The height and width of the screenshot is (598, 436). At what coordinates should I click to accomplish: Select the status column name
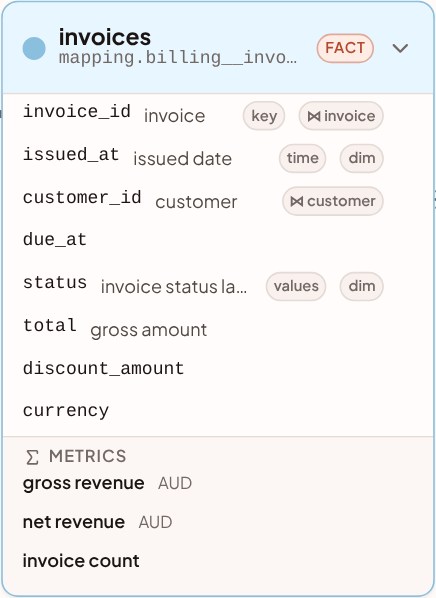coord(55,283)
